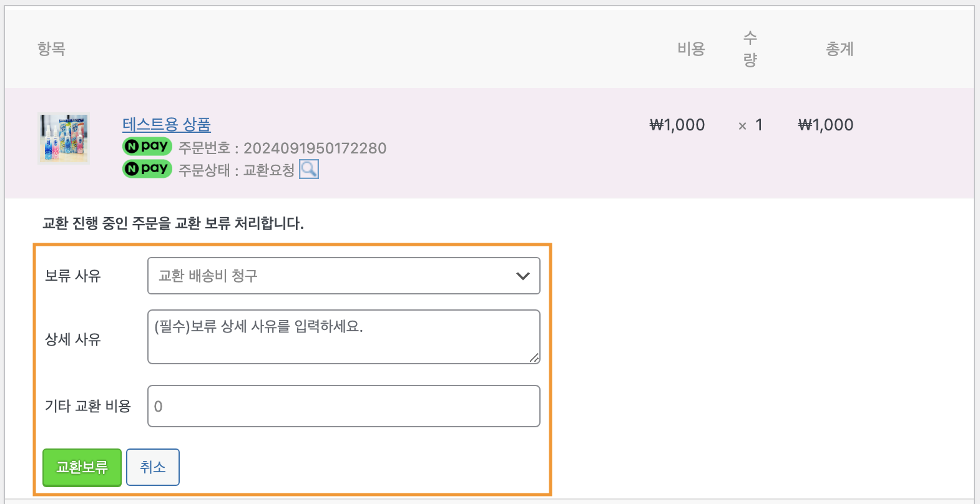Image resolution: width=980 pixels, height=504 pixels.
Task: Click the 비용 column header
Action: (x=691, y=49)
